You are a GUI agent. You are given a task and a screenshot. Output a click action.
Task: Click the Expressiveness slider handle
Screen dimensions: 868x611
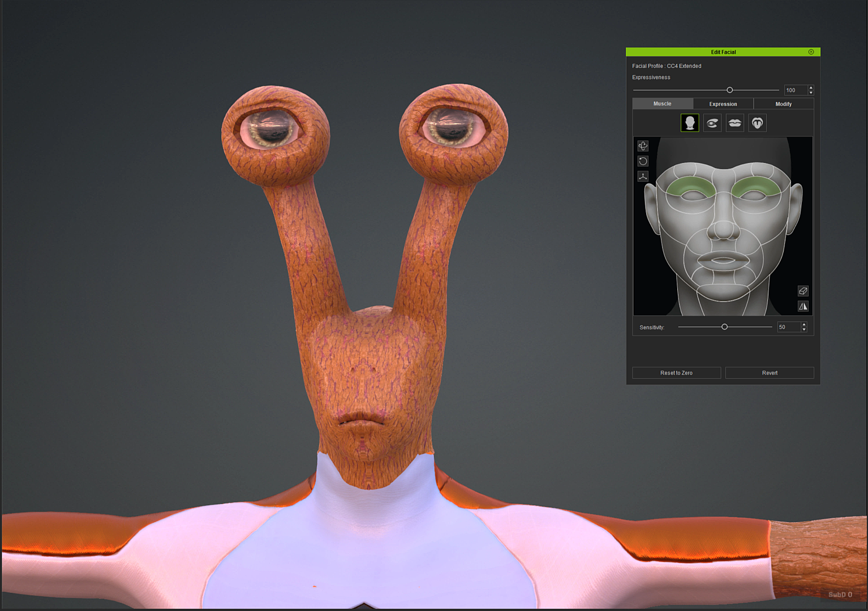coord(730,90)
